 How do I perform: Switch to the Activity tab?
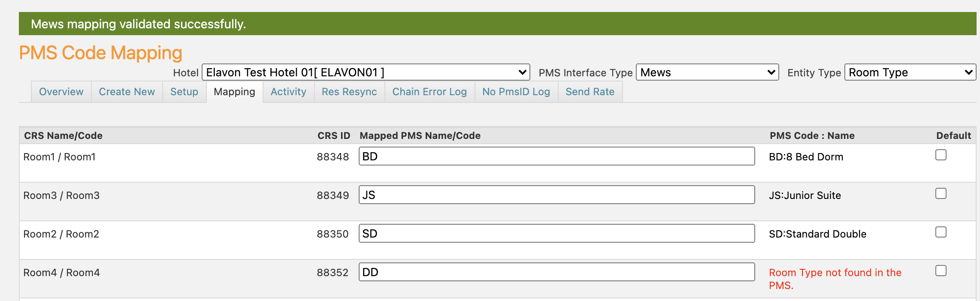click(288, 91)
